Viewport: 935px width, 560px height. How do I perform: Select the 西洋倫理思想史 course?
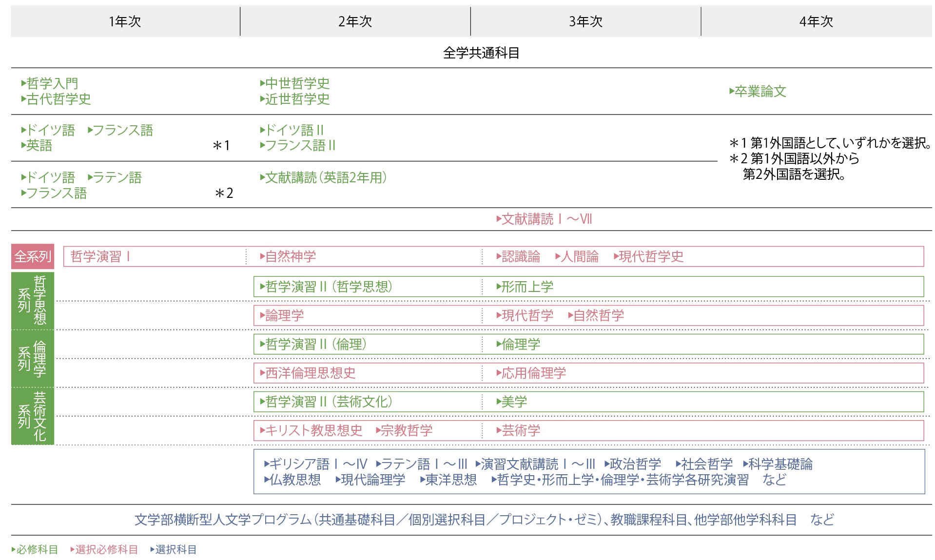point(308,373)
